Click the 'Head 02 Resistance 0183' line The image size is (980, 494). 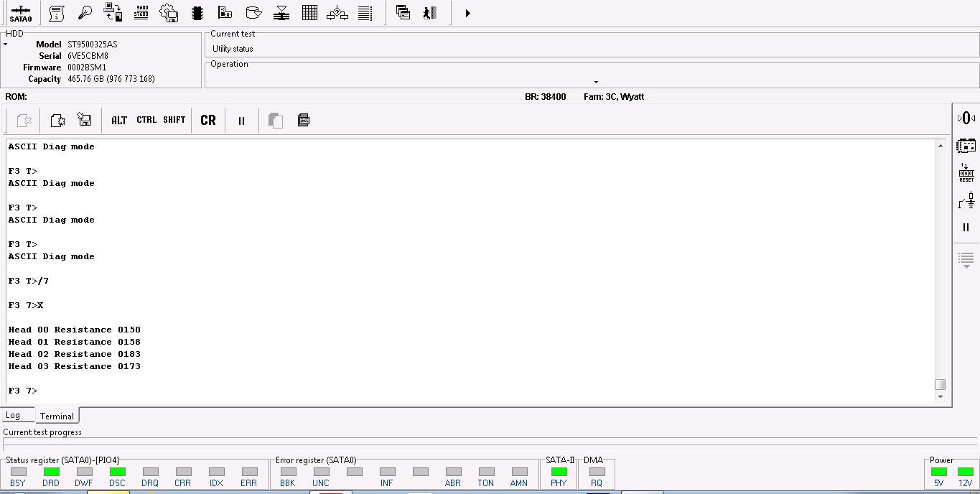75,354
